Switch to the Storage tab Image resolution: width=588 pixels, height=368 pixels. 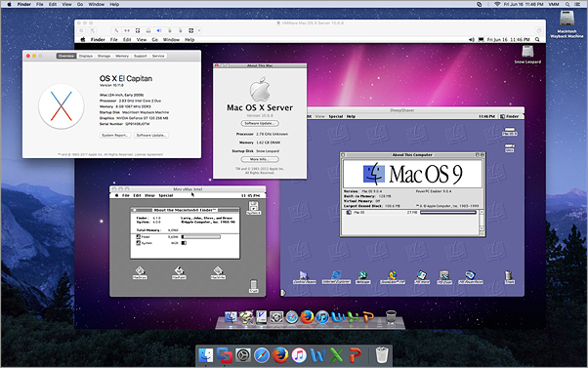(104, 56)
